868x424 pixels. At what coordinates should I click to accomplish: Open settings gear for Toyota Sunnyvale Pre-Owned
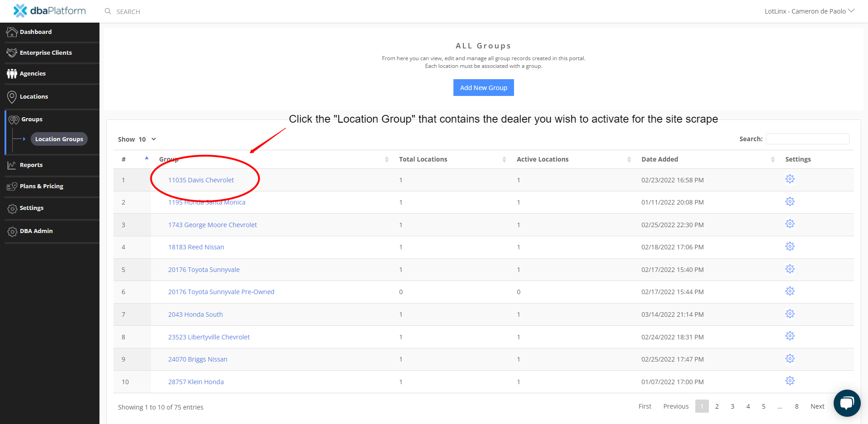[790, 291]
